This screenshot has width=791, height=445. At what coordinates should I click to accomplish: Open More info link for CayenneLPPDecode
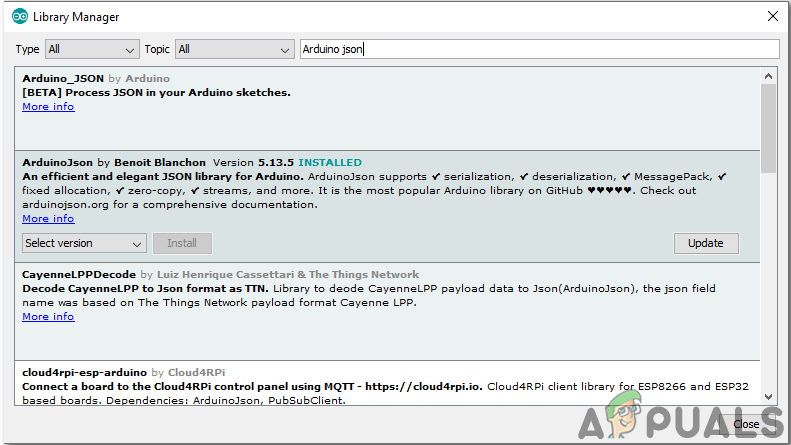point(48,316)
